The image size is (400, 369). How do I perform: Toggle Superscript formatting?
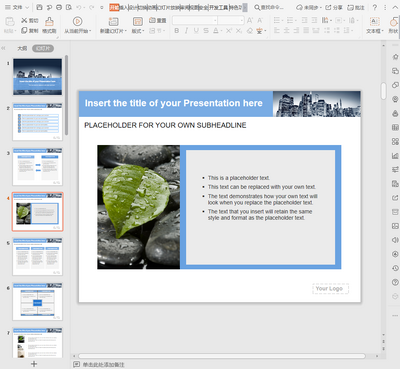[229, 31]
